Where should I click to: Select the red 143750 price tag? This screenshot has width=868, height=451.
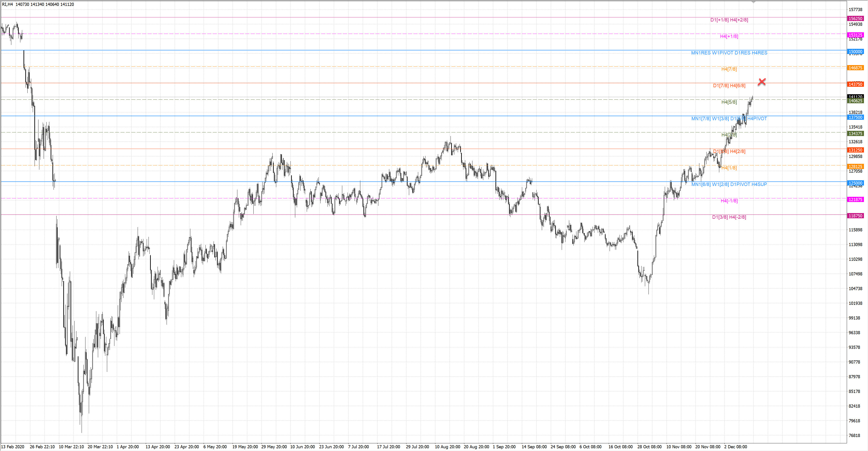tap(855, 84)
